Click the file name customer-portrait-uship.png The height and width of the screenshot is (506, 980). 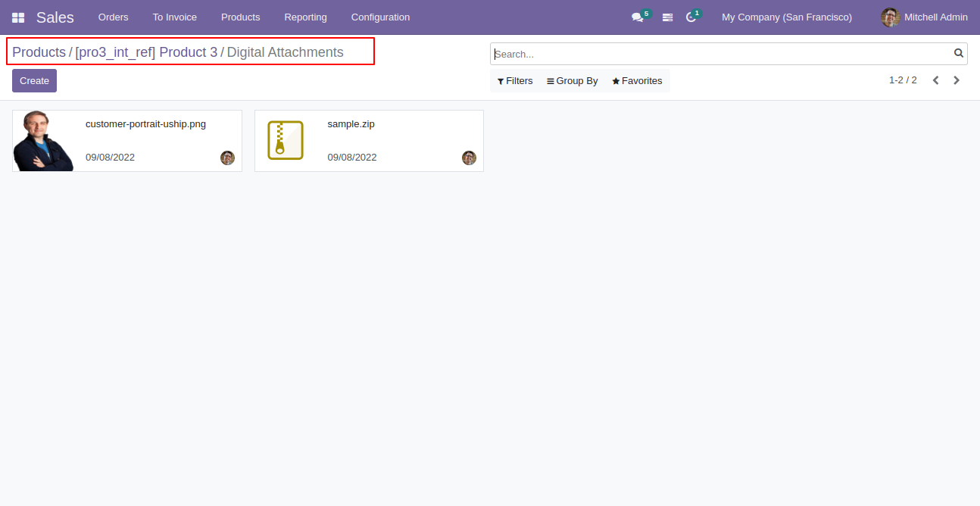pyautogui.click(x=145, y=124)
